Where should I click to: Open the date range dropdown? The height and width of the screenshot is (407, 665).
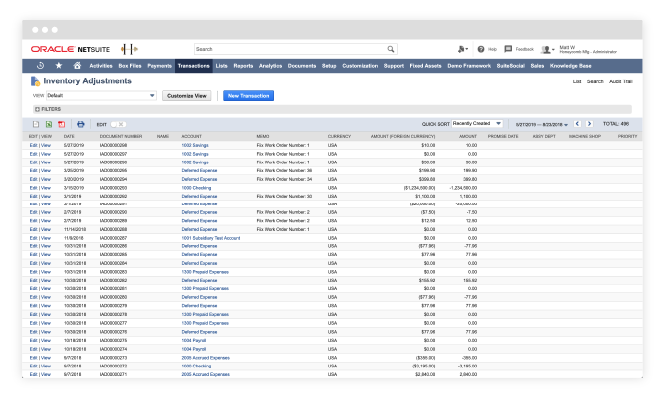tap(542, 125)
